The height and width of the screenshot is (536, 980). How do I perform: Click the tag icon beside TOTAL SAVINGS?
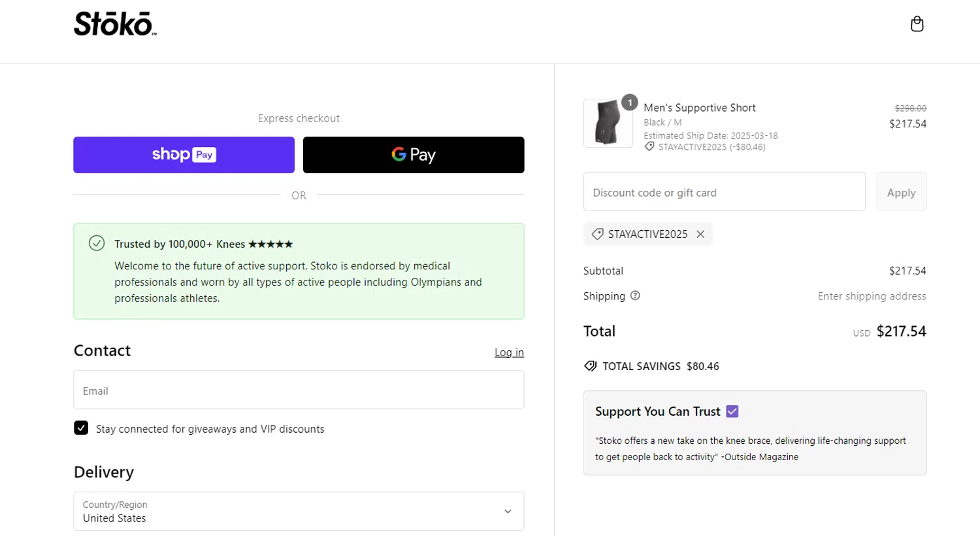(590, 366)
